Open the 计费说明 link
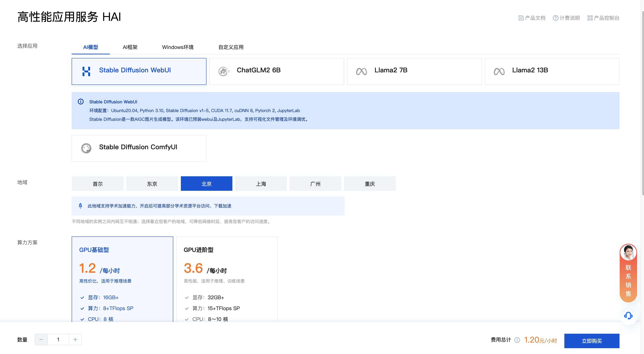This screenshot has height=354, width=644. click(x=566, y=18)
